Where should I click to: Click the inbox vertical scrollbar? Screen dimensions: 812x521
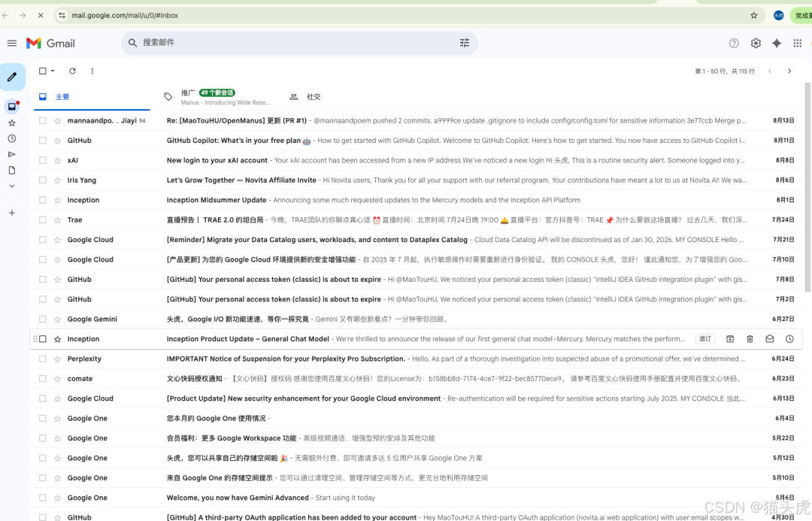(807, 186)
